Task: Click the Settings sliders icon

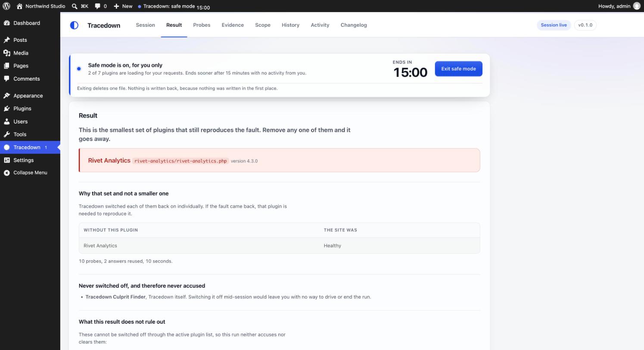Action: 7,160
